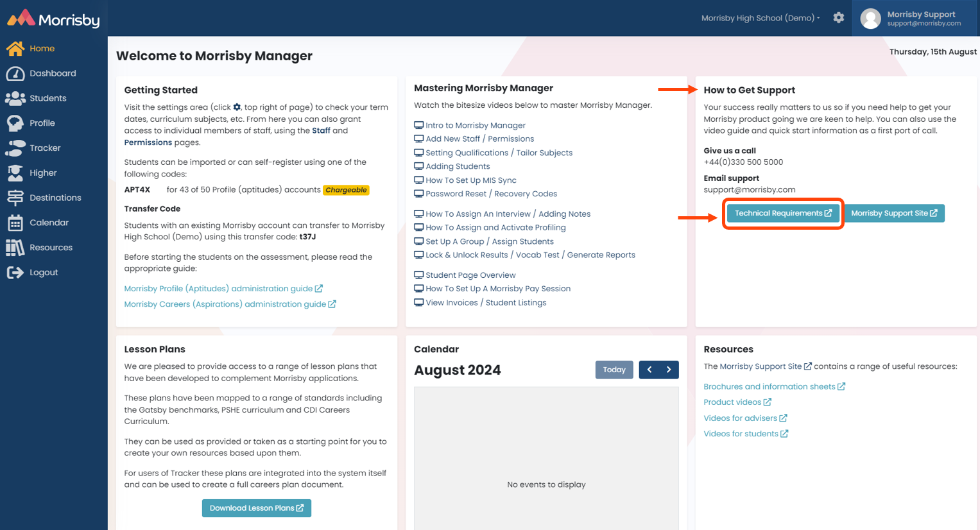
Task: Click the empty calendar events area
Action: click(546, 458)
